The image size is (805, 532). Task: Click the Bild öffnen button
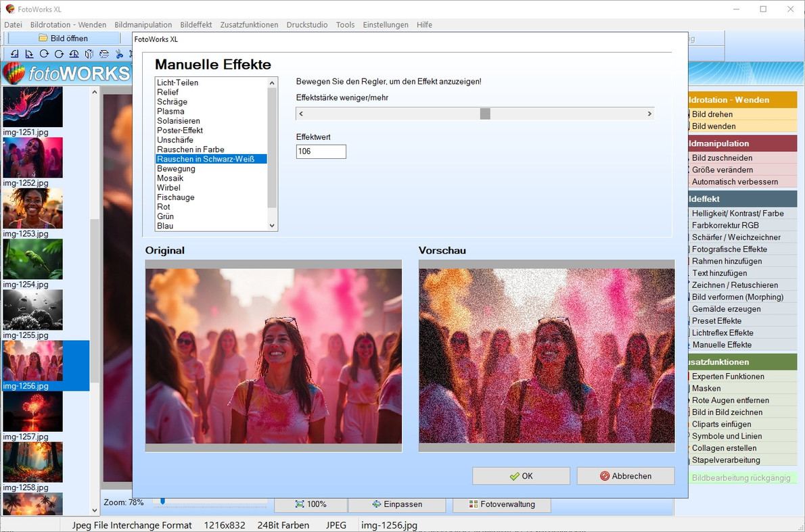pyautogui.click(x=64, y=38)
